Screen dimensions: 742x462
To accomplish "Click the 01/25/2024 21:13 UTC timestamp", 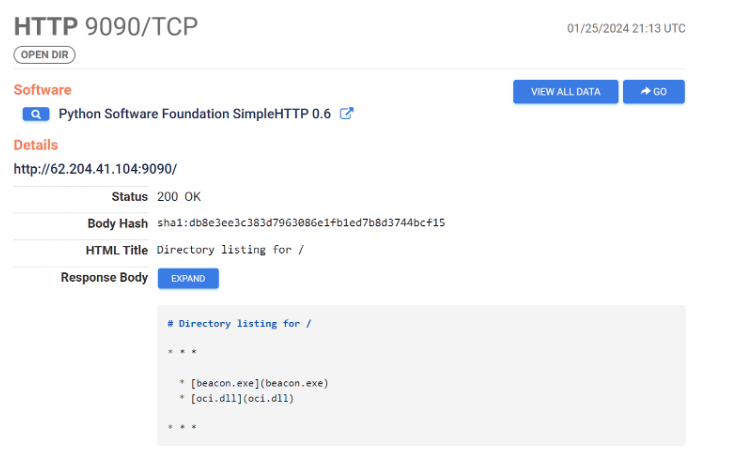I will point(626,28).
